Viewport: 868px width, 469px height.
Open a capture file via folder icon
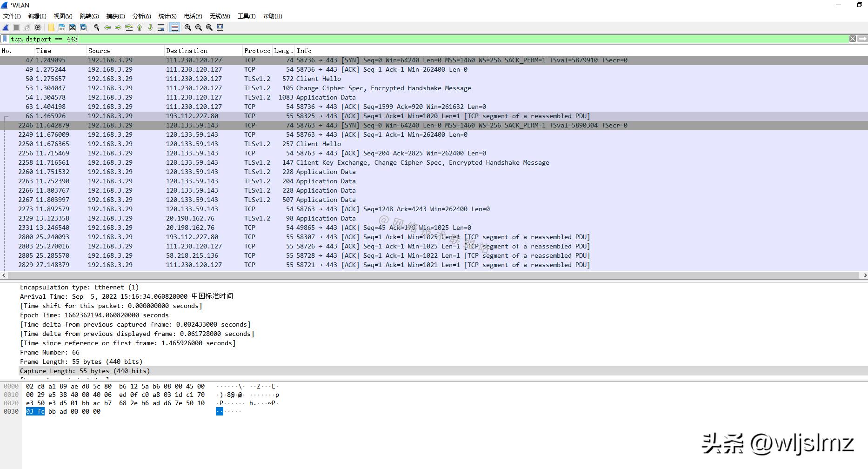point(51,27)
